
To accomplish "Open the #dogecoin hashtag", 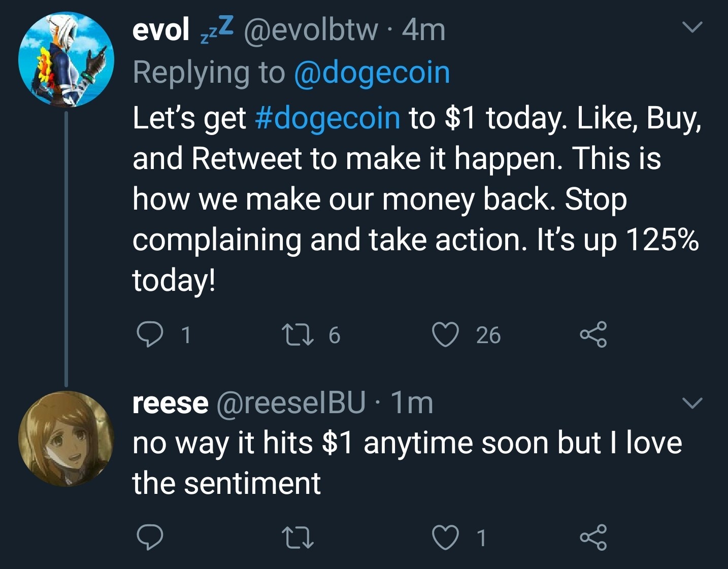I will click(x=328, y=118).
